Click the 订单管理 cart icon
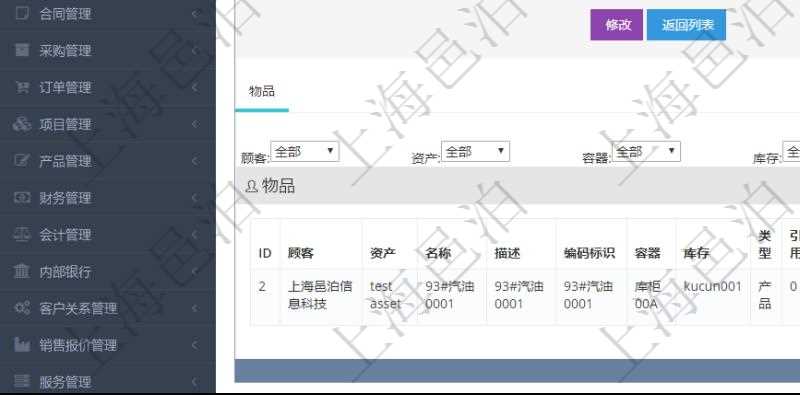The height and width of the screenshot is (395, 800). tap(21, 87)
